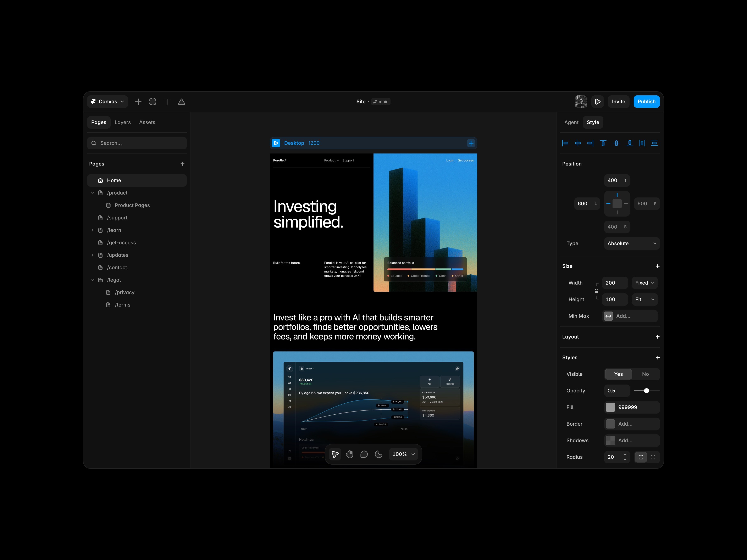The height and width of the screenshot is (560, 747).
Task: Expand the /learn page folder
Action: (93, 230)
